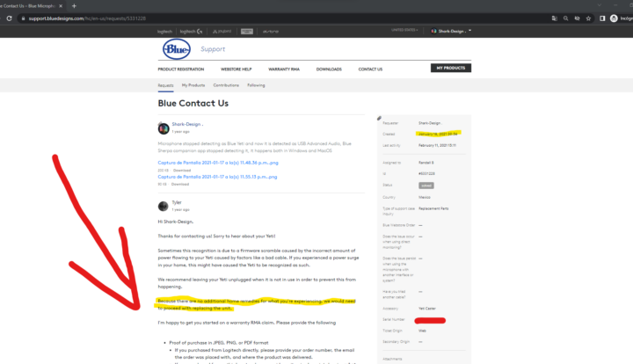
Task: Click the Logitech brand logo in top bar
Action: 164,32
